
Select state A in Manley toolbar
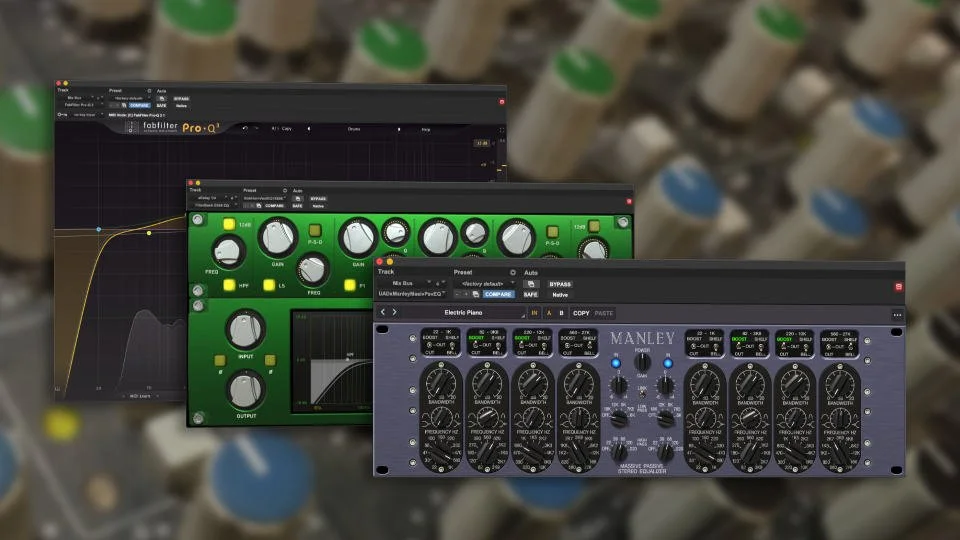tap(549, 313)
